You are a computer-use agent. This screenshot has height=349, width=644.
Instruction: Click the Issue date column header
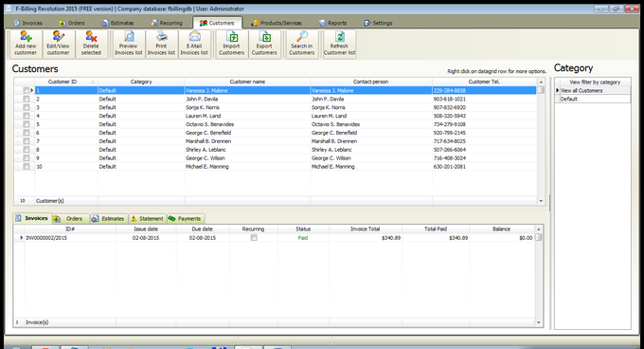click(146, 229)
